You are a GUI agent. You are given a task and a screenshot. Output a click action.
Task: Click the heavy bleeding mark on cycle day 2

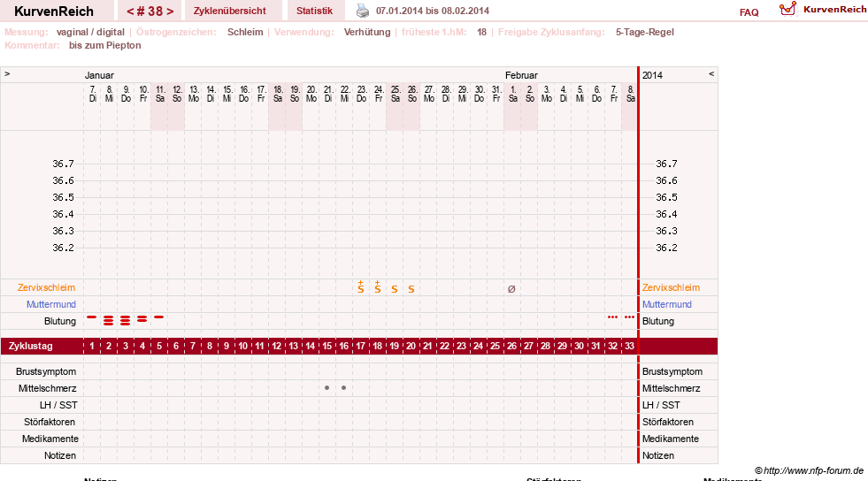[109, 320]
